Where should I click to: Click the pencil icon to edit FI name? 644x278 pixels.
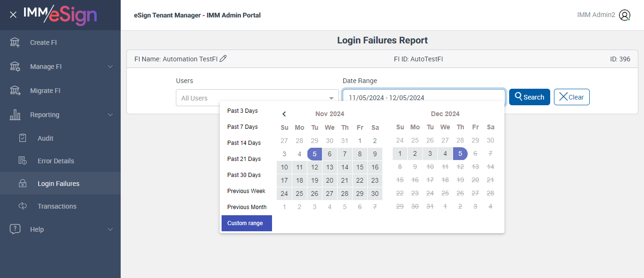[x=223, y=59]
